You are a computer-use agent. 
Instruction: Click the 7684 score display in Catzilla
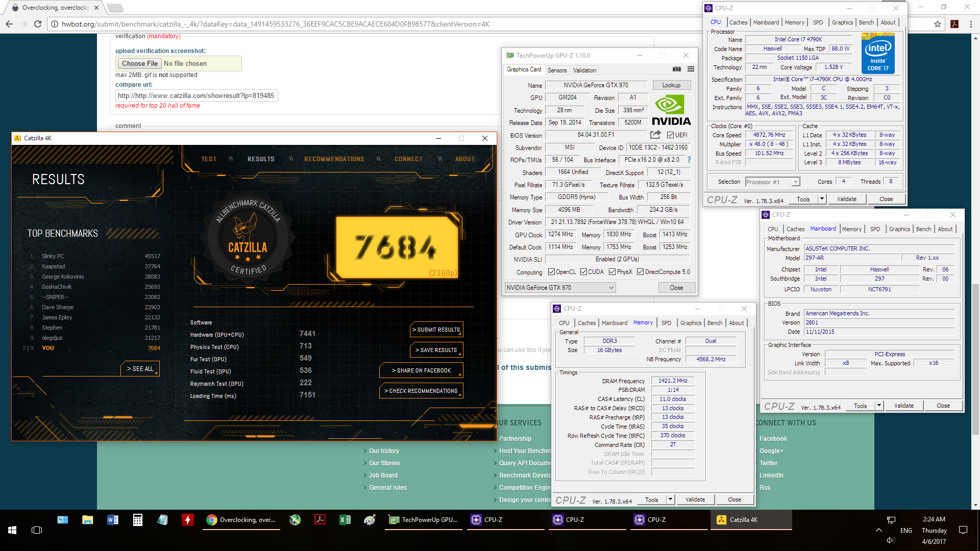pos(397,247)
